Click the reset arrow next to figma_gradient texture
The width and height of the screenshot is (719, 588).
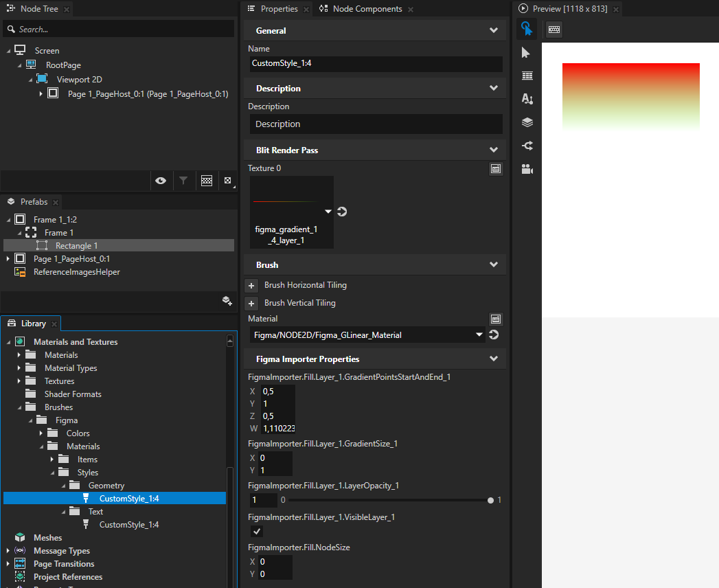coord(341,213)
